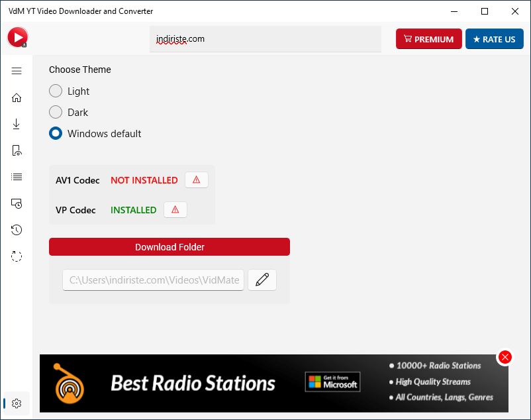531x420 pixels.
Task: Click Get it from Microsoft badge
Action: coord(332,382)
